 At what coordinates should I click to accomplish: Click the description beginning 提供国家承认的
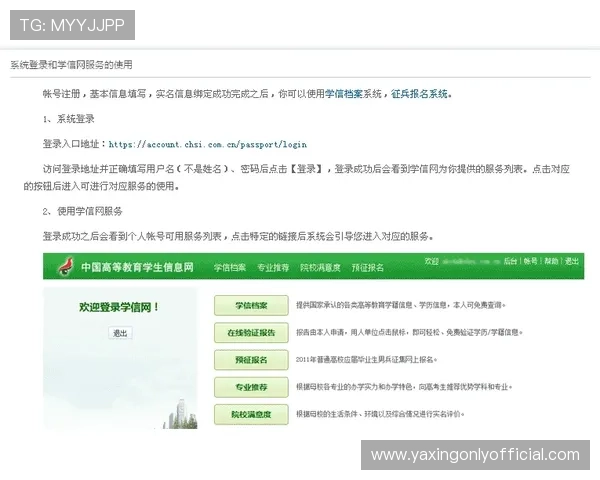coord(401,305)
